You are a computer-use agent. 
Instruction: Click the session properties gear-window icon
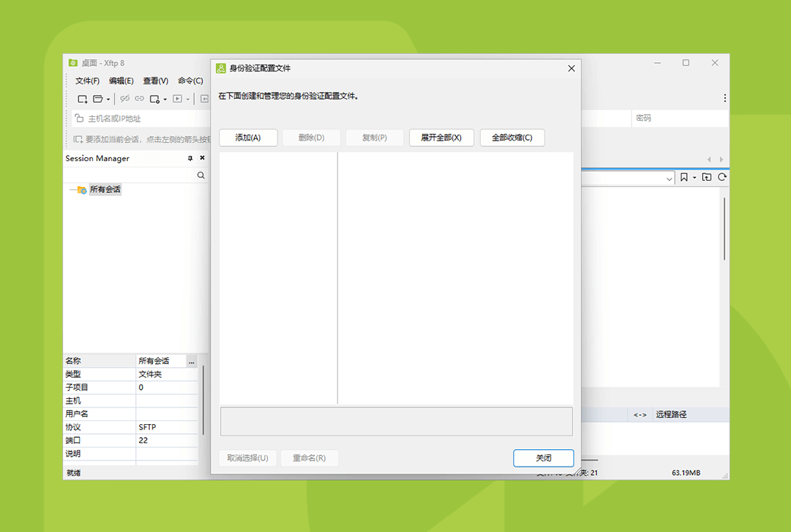pyautogui.click(x=155, y=99)
